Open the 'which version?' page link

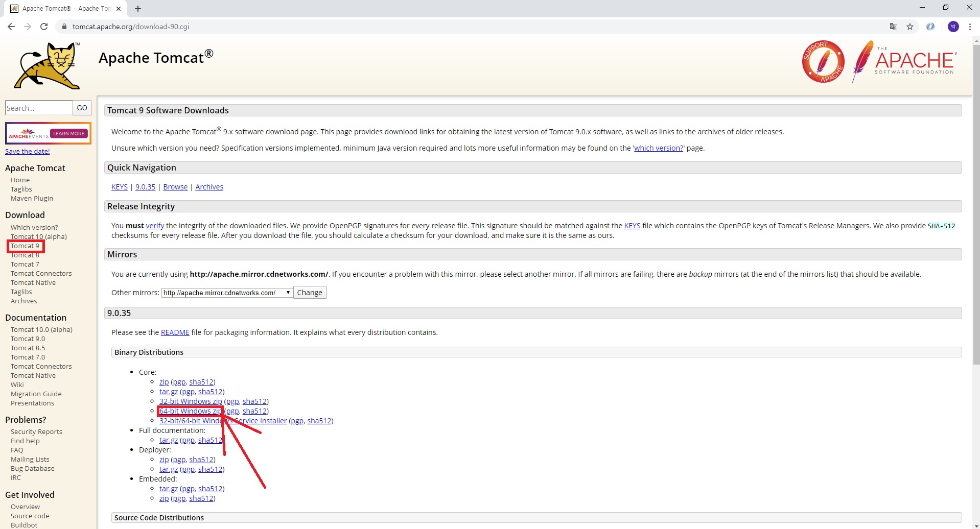tap(659, 148)
